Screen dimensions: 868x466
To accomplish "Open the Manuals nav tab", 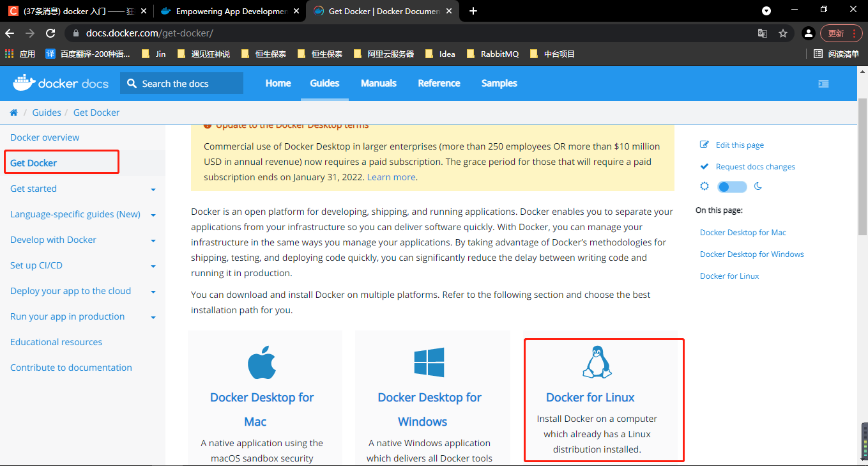I will (x=379, y=83).
